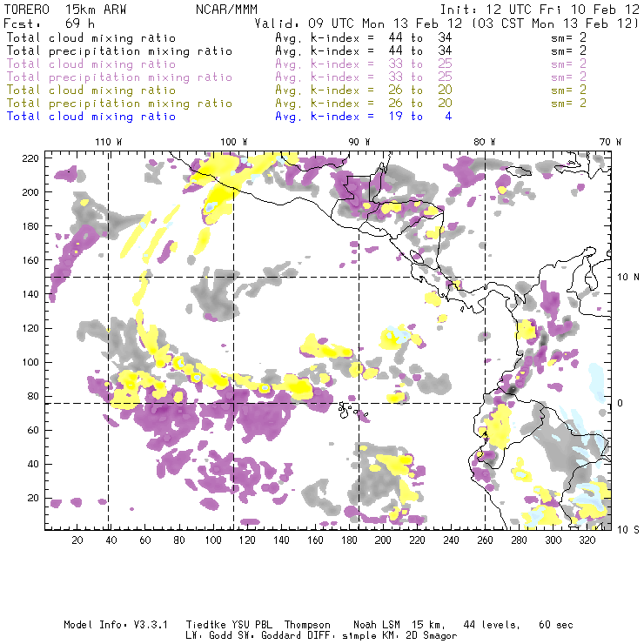Image resolution: width=644 pixels, height=644 pixels.
Task: Click '60 sec' timestep footer text
Action: 556,625
